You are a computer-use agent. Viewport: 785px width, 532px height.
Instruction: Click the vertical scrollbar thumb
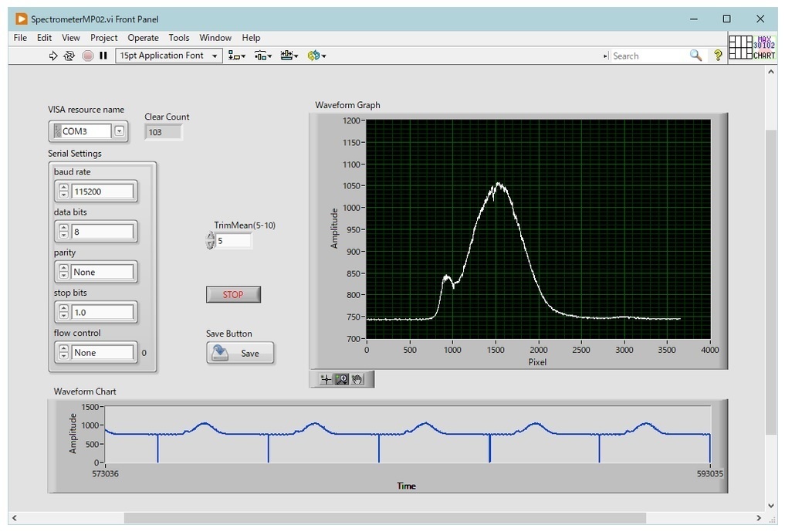coord(771,282)
